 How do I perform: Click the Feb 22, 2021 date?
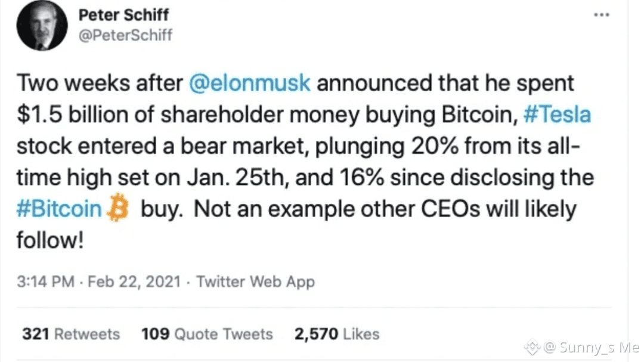134,282
